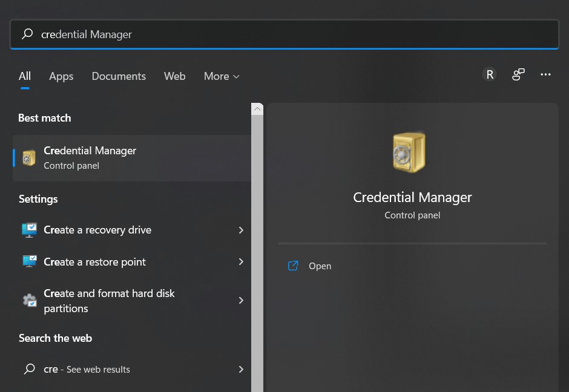Click the large Credential Manager safe icon
569x392 pixels.
409,152
